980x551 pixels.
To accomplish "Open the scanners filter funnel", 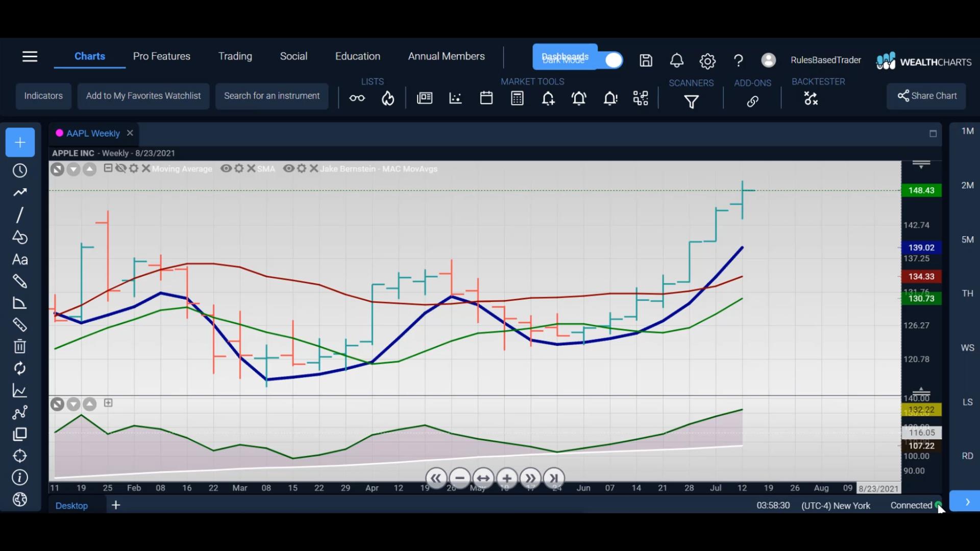I will tap(691, 102).
